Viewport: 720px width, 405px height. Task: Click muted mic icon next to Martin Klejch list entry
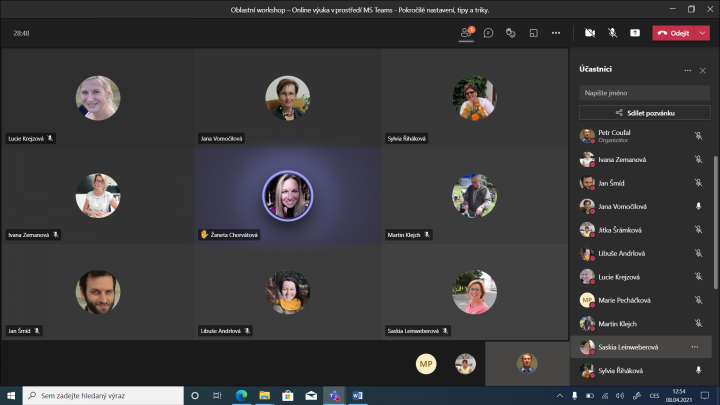tap(698, 323)
